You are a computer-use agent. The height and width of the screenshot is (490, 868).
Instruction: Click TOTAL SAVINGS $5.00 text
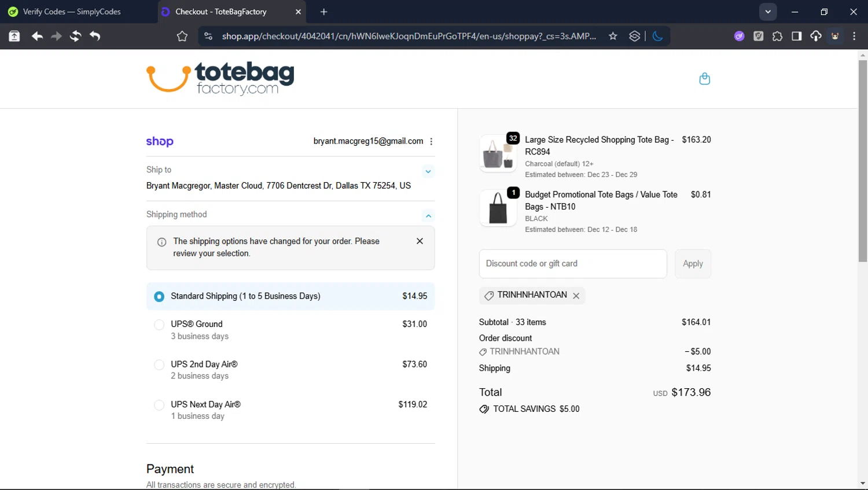(536, 409)
